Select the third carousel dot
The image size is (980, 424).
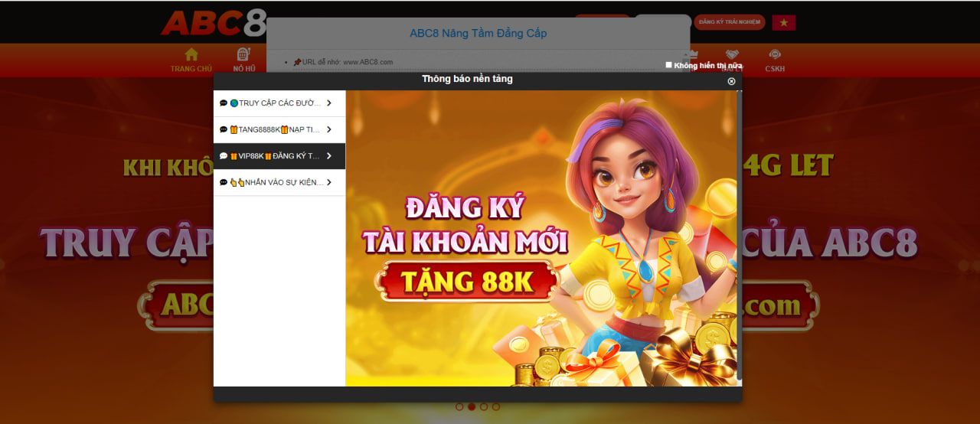pyautogui.click(x=484, y=407)
